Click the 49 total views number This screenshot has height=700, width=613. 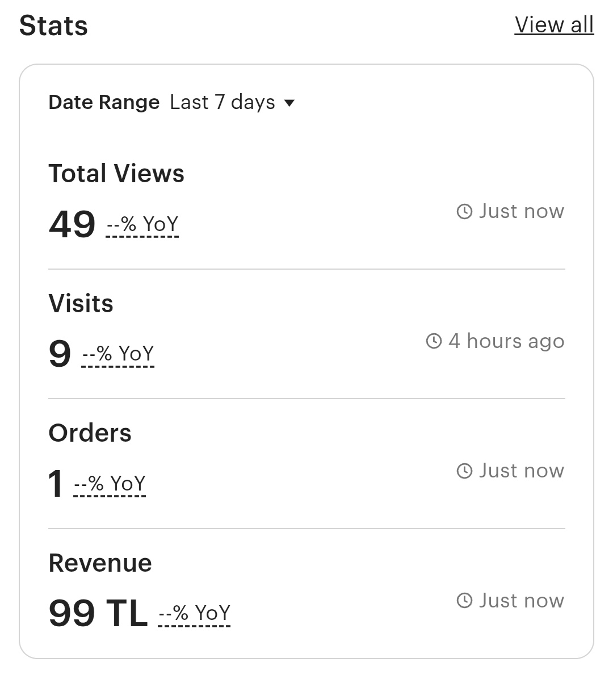[x=72, y=224]
